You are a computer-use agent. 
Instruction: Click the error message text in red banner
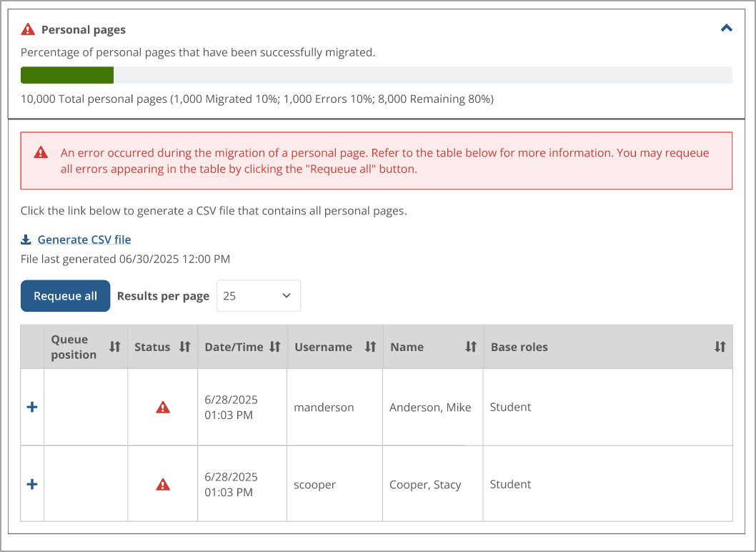coord(384,161)
